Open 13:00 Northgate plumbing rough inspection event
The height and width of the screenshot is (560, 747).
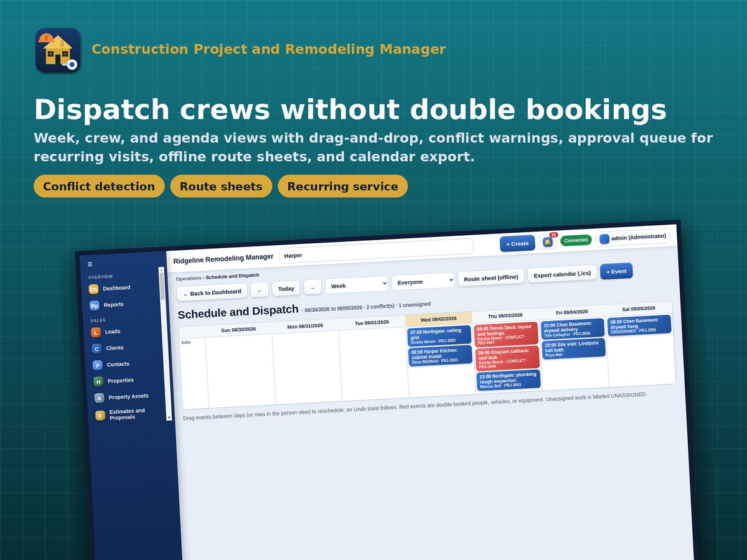click(x=509, y=380)
